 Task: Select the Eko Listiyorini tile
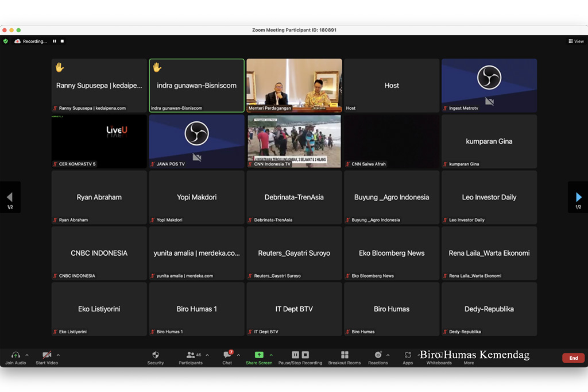pos(99,309)
